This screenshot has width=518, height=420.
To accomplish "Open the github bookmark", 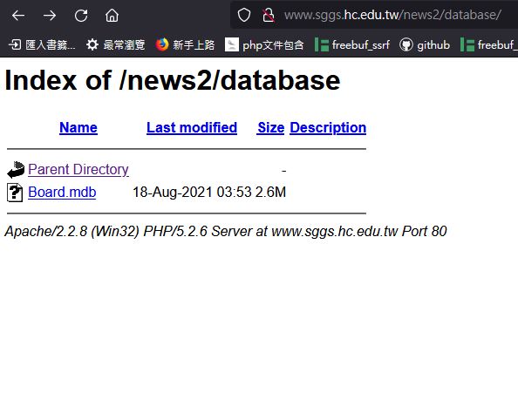I will click(x=425, y=44).
